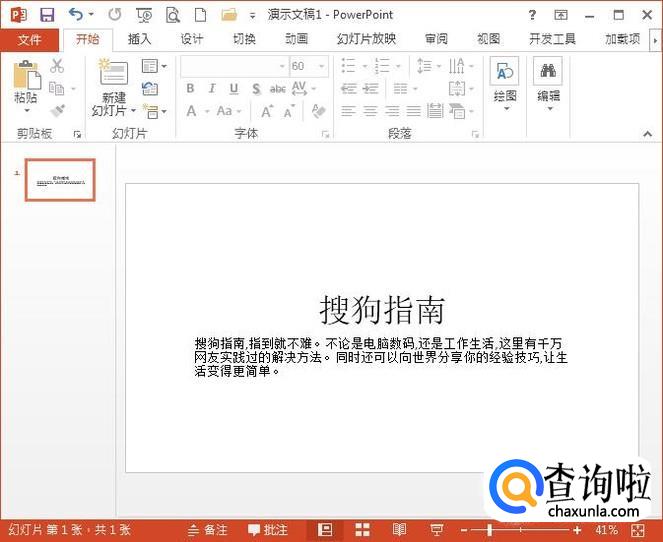Open the Insert (插入) tab

[140, 39]
